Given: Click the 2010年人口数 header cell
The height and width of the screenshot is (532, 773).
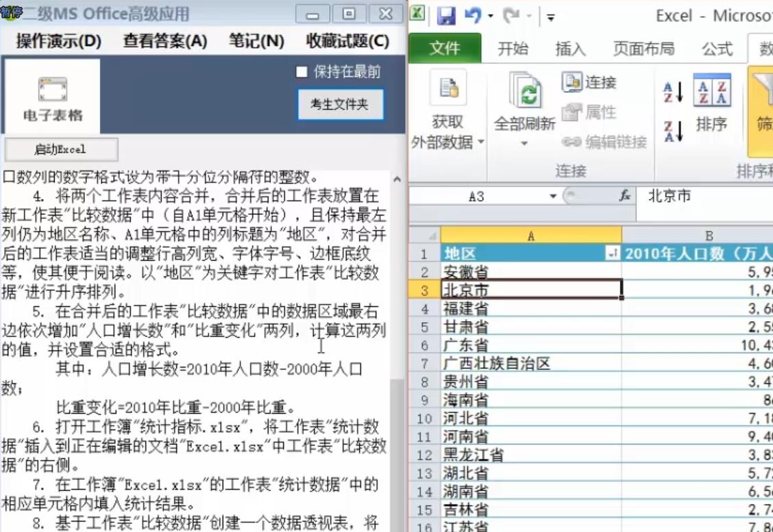Looking at the screenshot, I should pos(698,254).
